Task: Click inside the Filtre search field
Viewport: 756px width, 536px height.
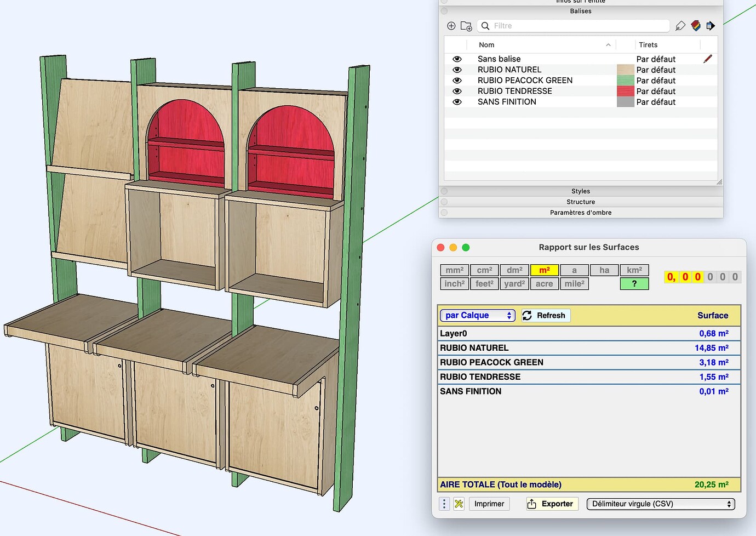Action: click(572, 26)
